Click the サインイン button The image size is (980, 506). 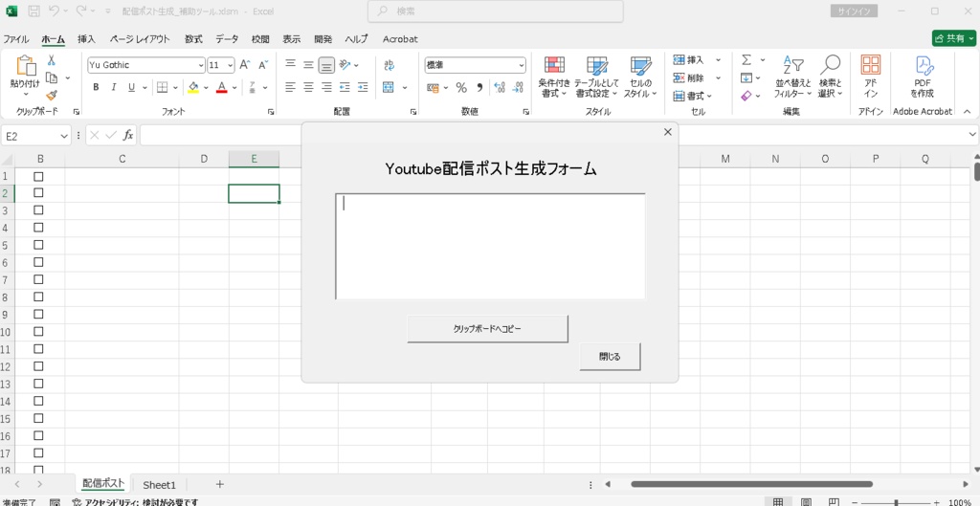coord(854,11)
